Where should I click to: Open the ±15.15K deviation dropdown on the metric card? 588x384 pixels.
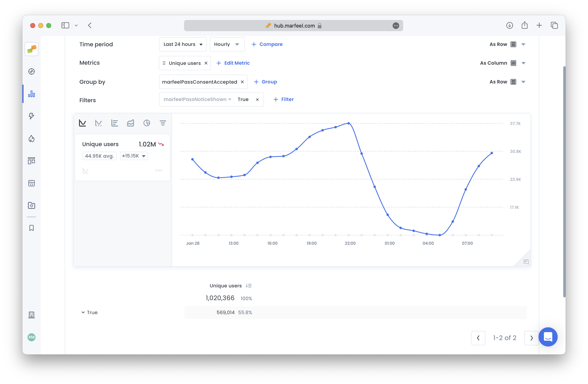pos(134,156)
